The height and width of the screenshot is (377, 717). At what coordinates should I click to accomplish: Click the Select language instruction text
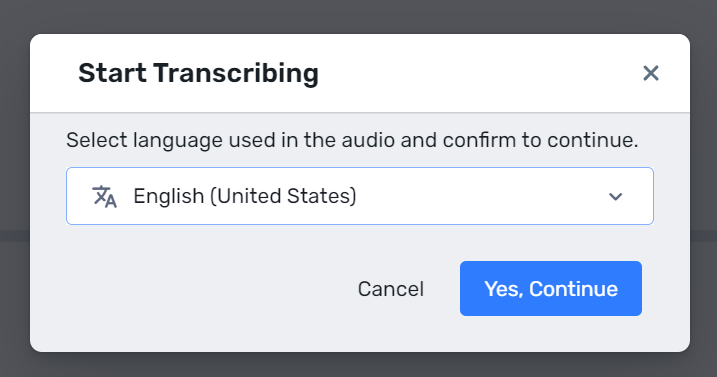(x=352, y=140)
